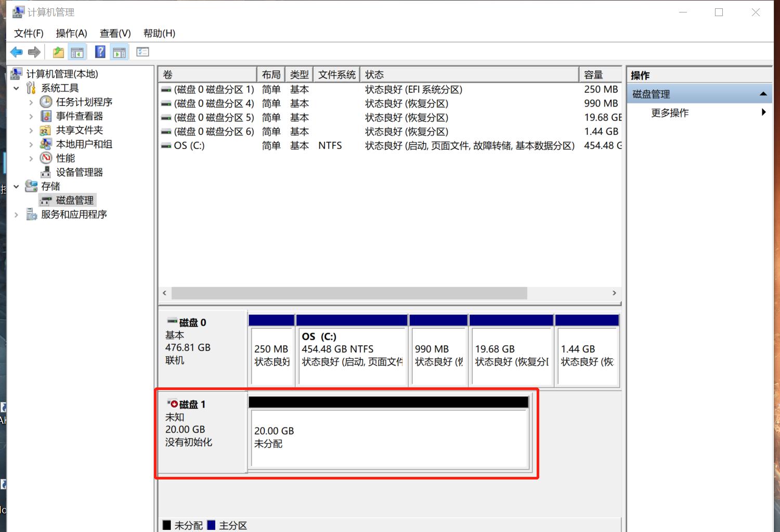The width and height of the screenshot is (780, 532).
Task: Expand the 任务计划程序 chevron
Action: click(31, 102)
